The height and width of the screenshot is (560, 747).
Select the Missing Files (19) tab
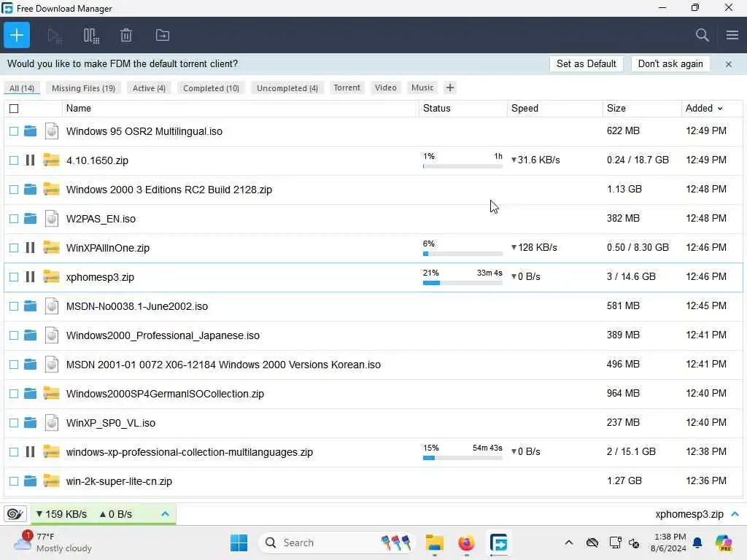83,88
